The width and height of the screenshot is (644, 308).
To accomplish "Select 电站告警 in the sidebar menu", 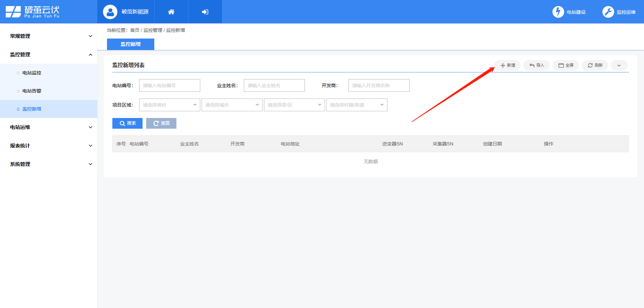I will click(x=32, y=90).
